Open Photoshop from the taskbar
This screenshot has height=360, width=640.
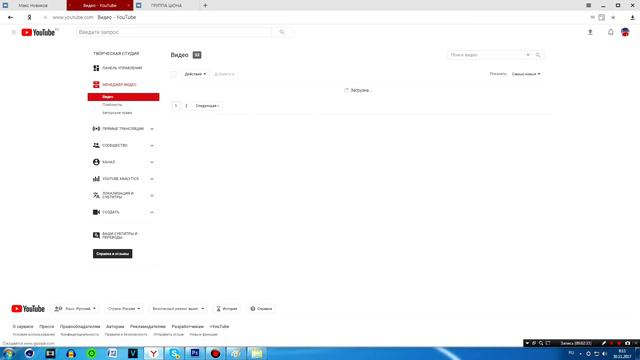[195, 353]
